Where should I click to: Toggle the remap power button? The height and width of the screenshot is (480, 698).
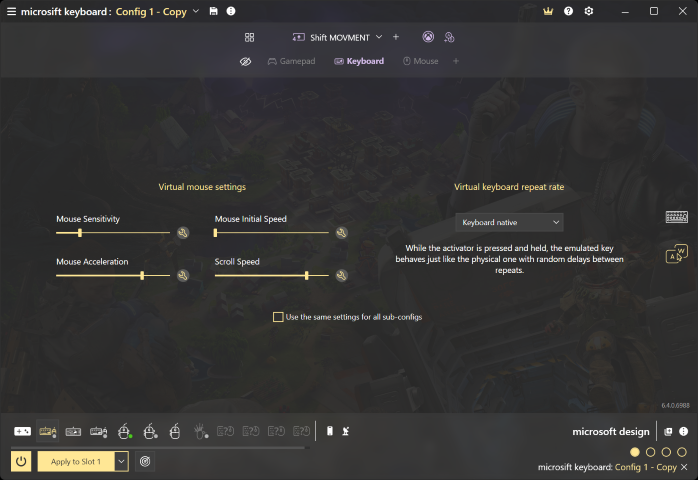21,461
